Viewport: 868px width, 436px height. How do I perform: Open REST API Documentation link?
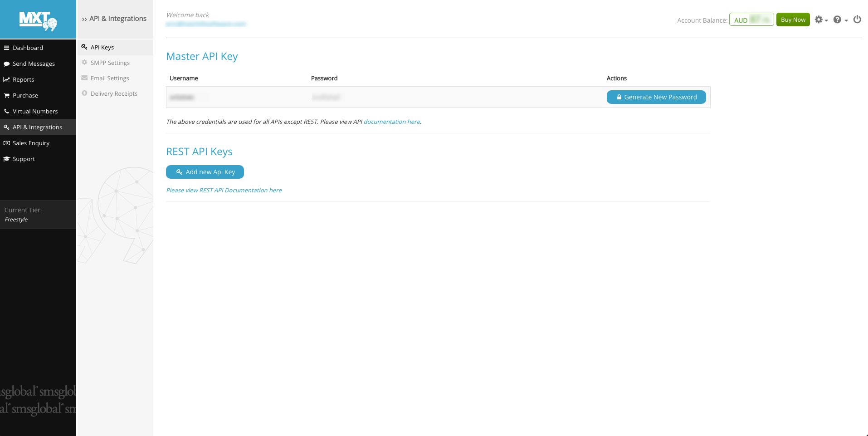(x=224, y=190)
